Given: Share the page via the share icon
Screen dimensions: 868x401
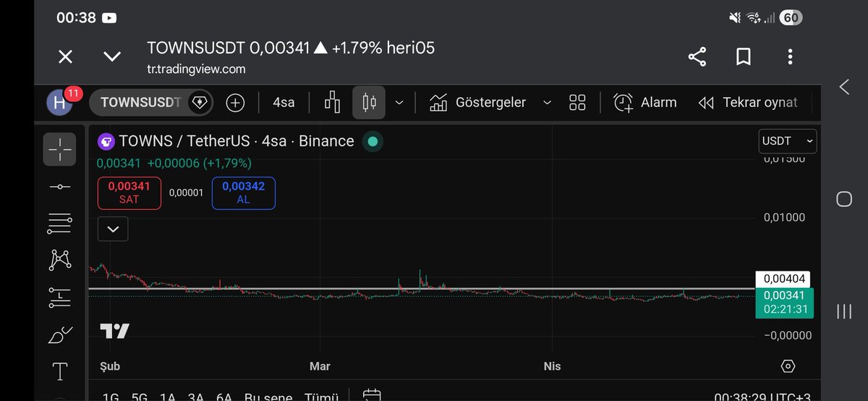Looking at the screenshot, I should tap(697, 57).
